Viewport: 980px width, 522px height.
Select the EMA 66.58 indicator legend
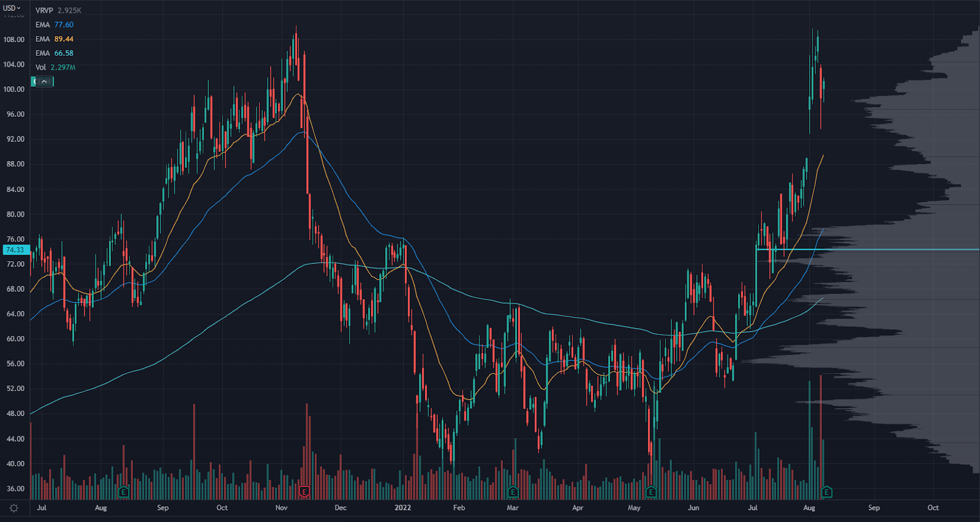click(x=54, y=53)
